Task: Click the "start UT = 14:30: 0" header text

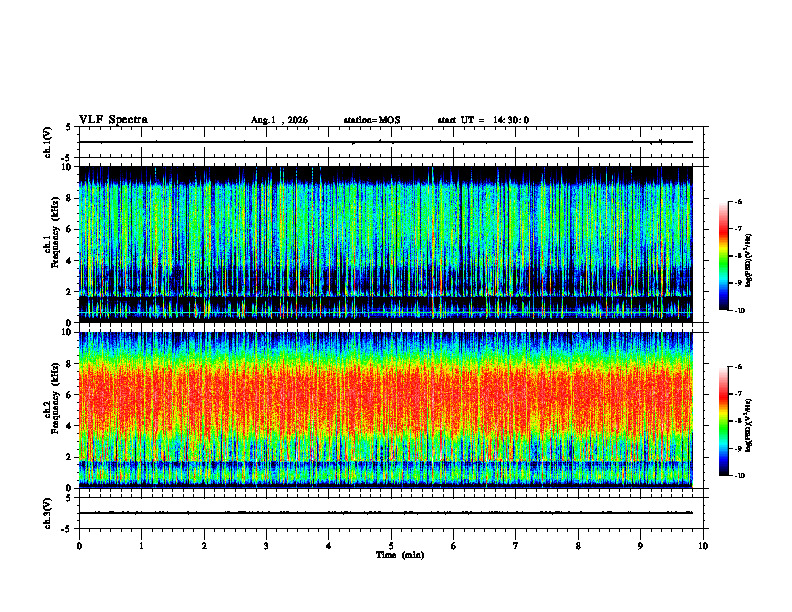Action: pos(483,120)
